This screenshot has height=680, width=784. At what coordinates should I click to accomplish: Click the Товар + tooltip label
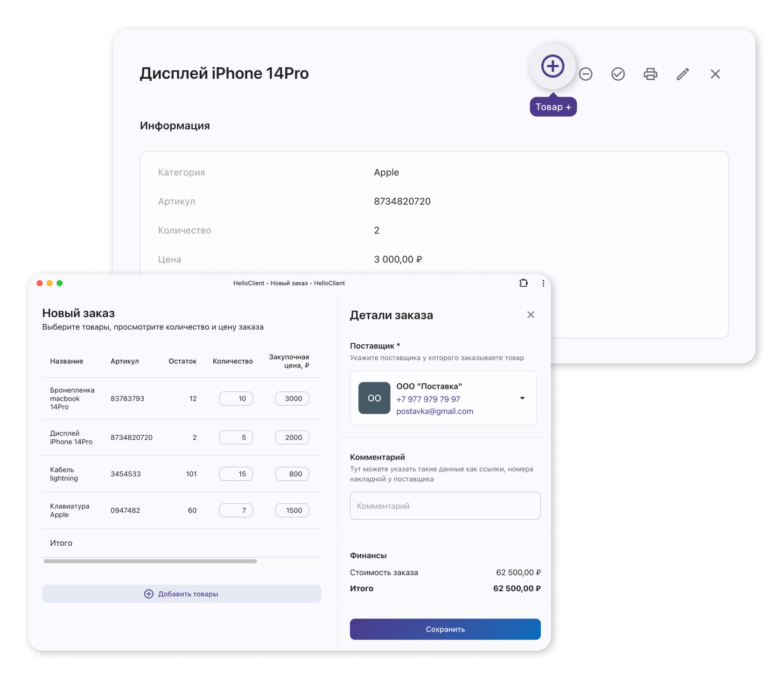553,107
